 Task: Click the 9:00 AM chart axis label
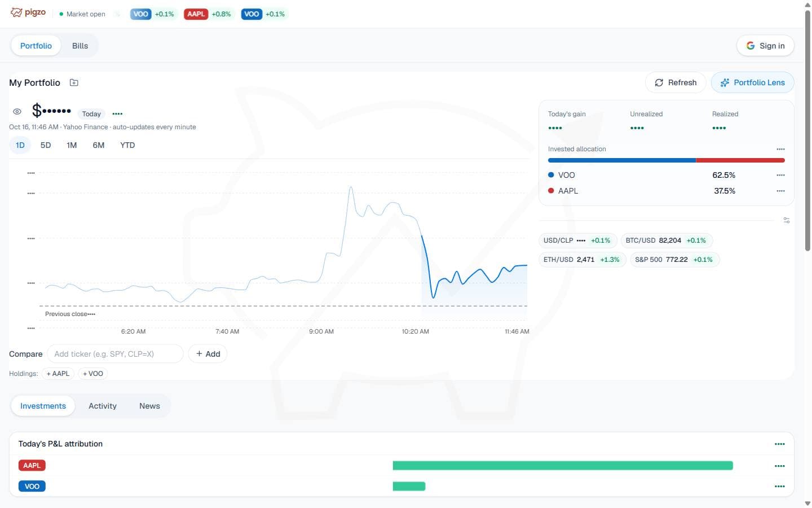321,331
